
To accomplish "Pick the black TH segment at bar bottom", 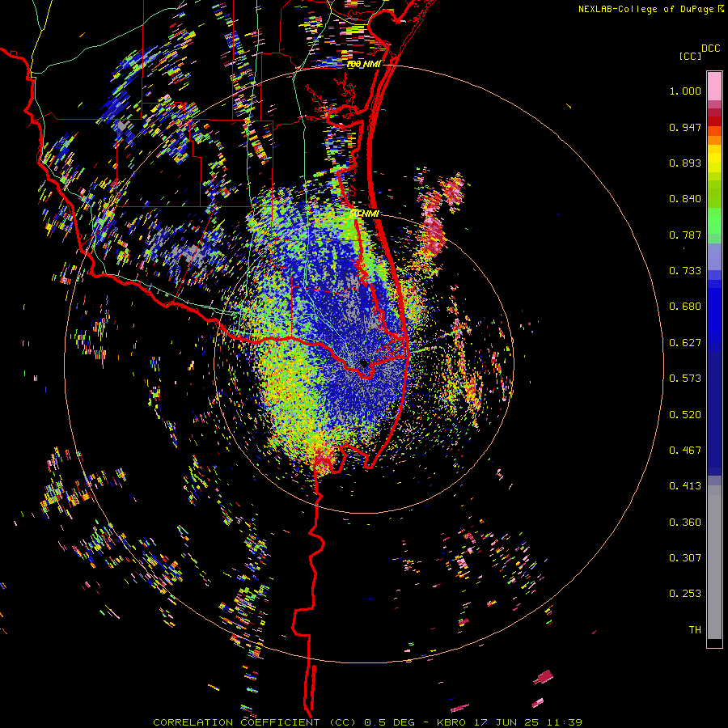I will click(714, 642).
